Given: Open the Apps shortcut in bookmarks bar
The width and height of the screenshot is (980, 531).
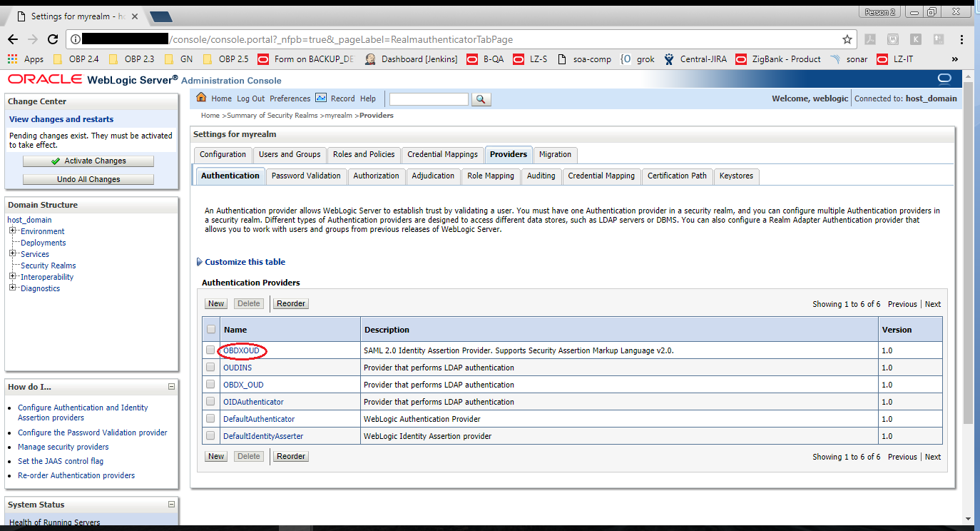Looking at the screenshot, I should pyautogui.click(x=26, y=59).
